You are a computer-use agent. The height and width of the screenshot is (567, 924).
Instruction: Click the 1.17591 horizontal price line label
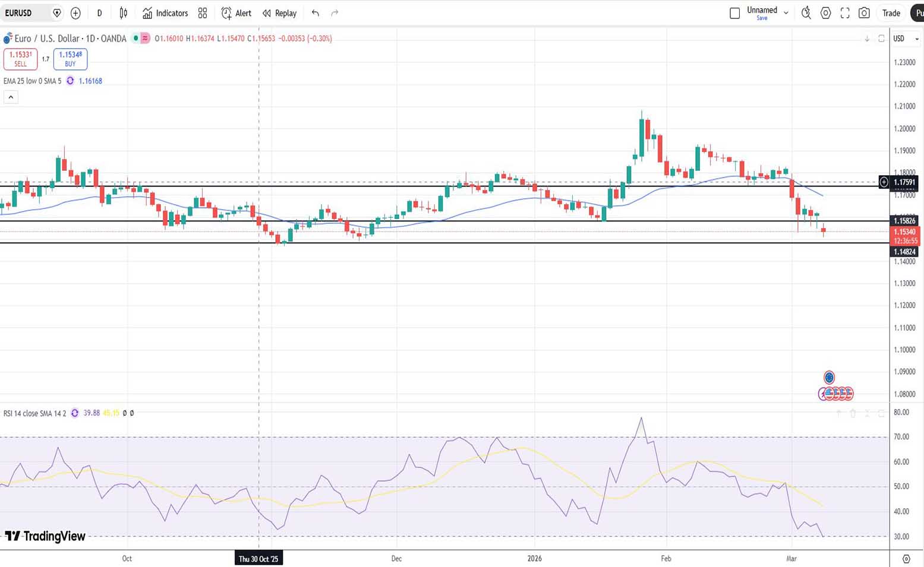click(x=904, y=182)
